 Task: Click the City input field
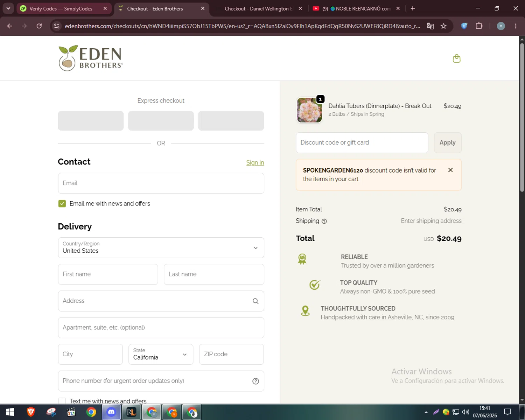(90, 354)
